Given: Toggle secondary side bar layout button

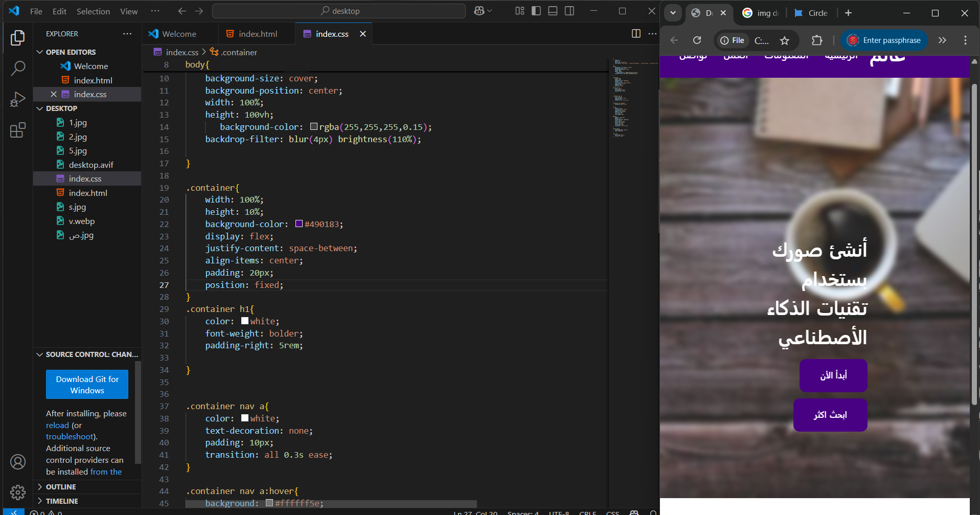Looking at the screenshot, I should pos(569,11).
